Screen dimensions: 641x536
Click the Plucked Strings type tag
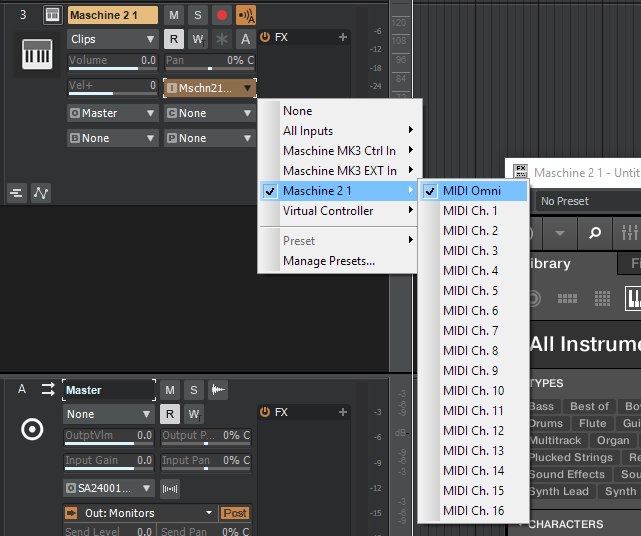click(572, 458)
